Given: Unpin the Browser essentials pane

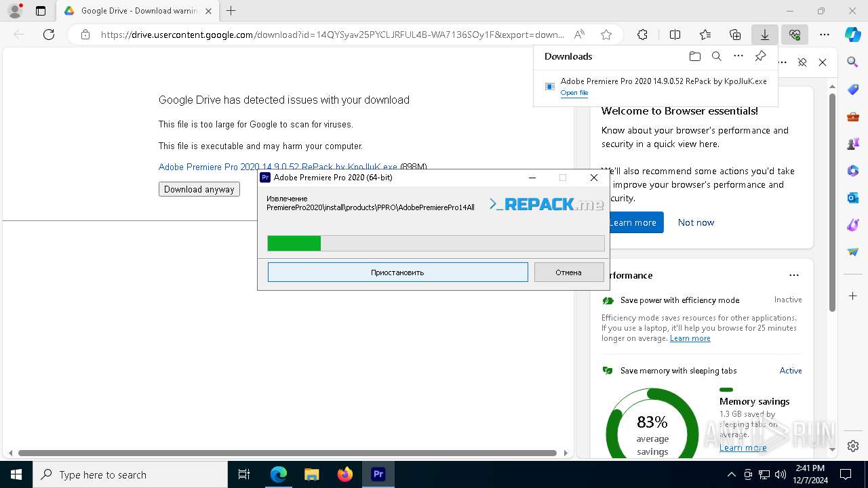Looking at the screenshot, I should [x=802, y=62].
